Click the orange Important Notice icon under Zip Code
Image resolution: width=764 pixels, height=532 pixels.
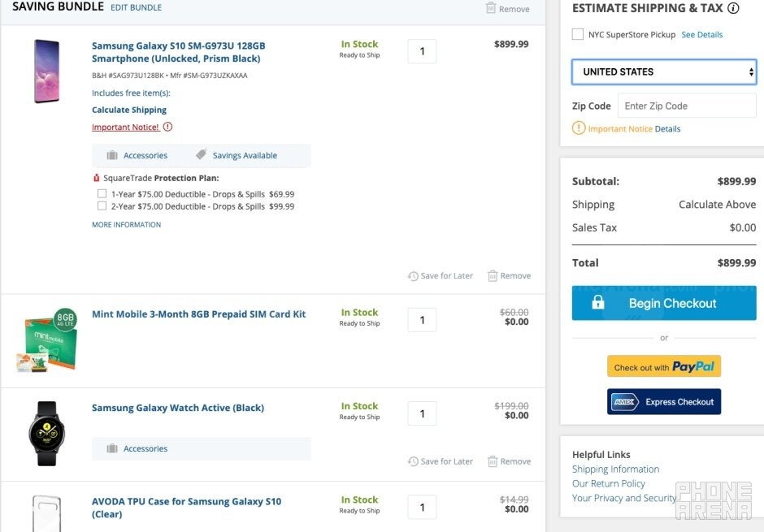[579, 128]
